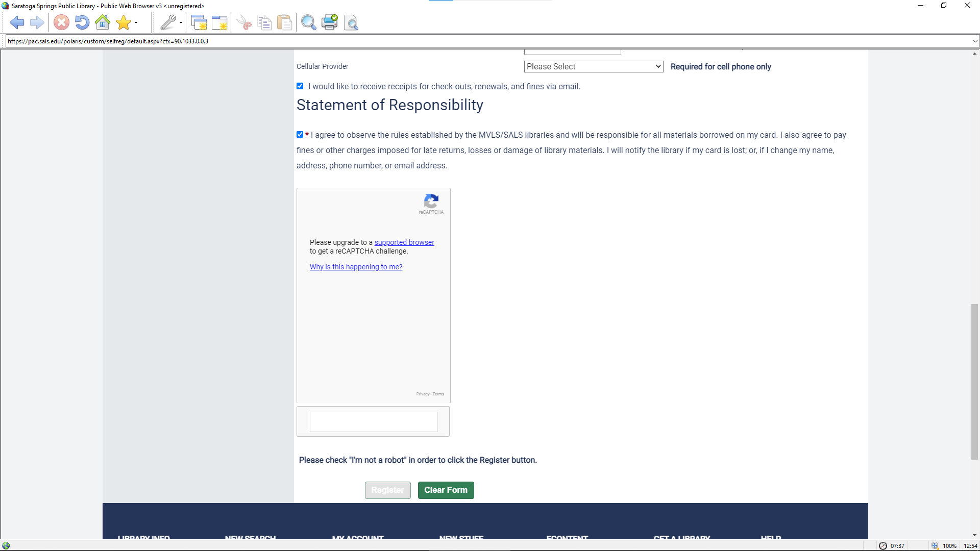
Task: Click the reCAPTCHA logo
Action: (x=431, y=201)
